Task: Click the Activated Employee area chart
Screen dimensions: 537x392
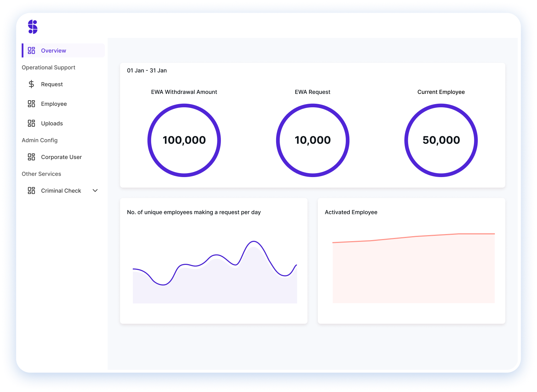Action: [x=413, y=269]
